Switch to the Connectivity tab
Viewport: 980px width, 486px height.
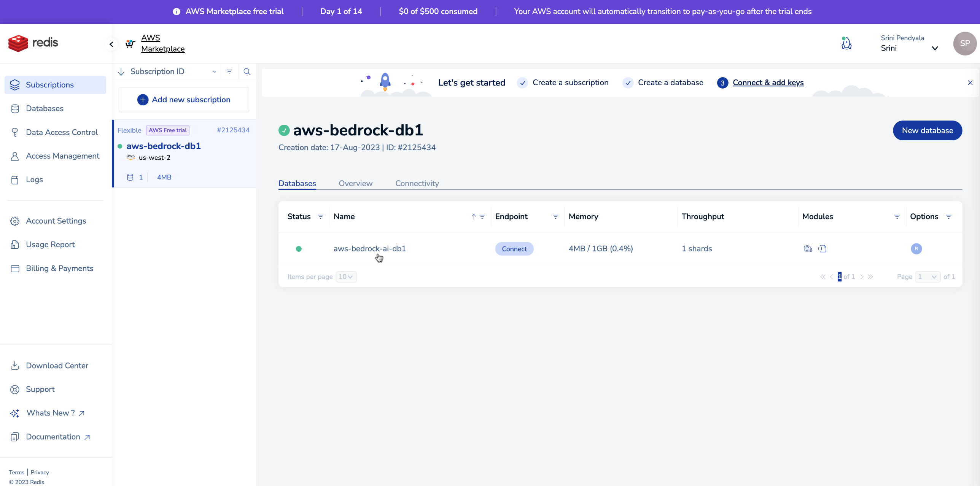click(417, 183)
